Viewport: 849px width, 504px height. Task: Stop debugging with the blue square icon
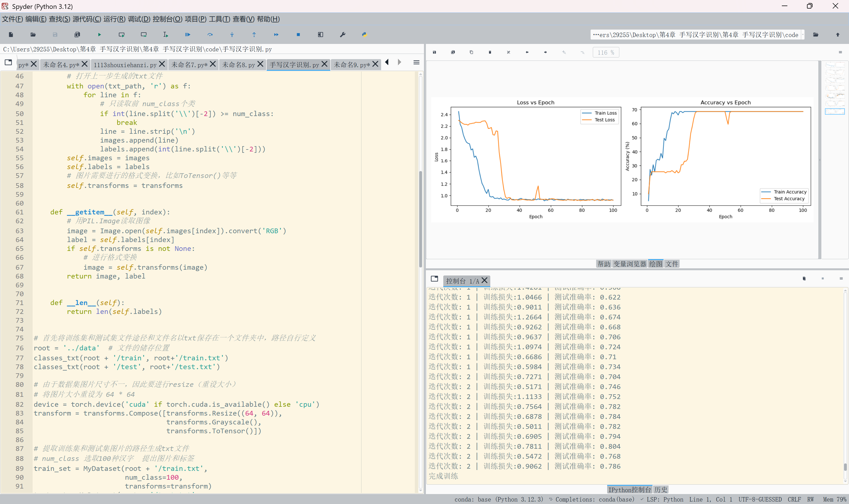click(298, 35)
